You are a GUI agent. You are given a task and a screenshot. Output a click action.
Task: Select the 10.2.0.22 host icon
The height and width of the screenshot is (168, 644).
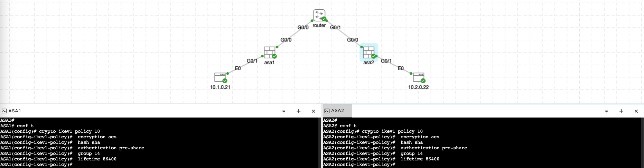pos(418,77)
